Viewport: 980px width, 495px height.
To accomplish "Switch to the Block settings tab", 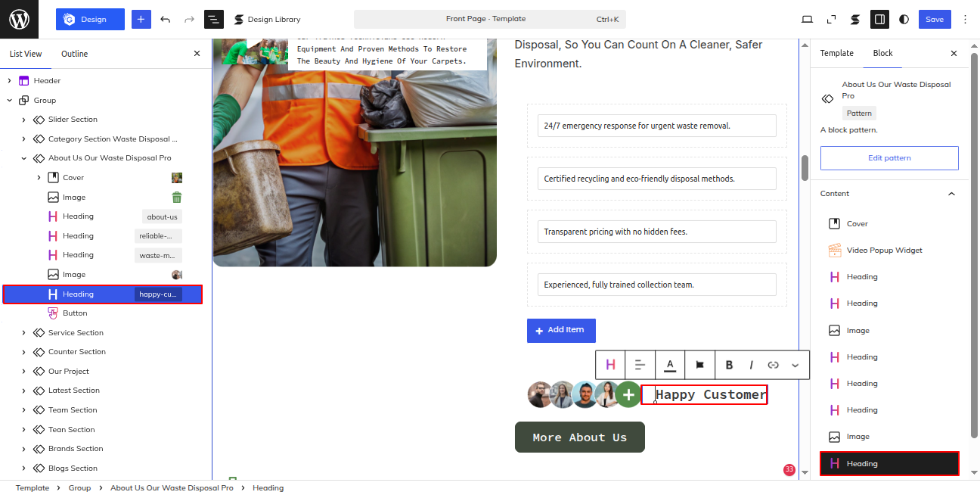I will point(883,54).
